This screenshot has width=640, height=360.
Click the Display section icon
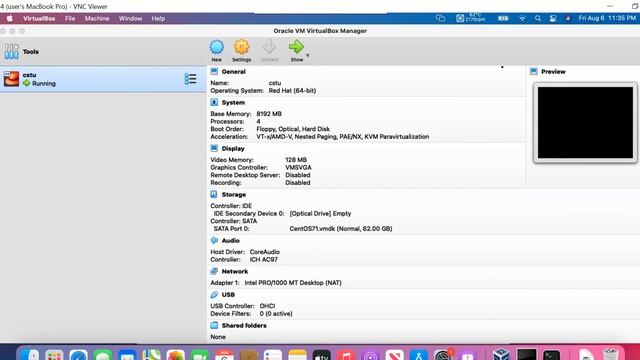[214, 148]
